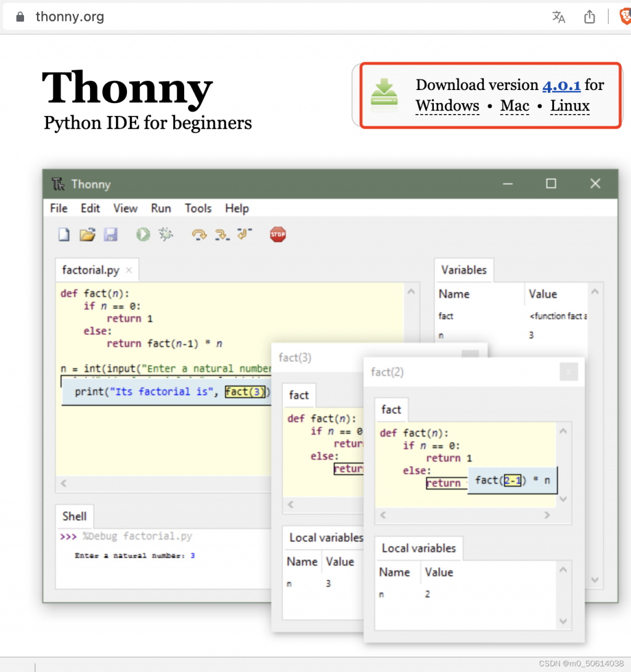Image resolution: width=631 pixels, height=672 pixels.
Task: Click the 'Enter a natural number: 3' shell output
Action: (134, 555)
